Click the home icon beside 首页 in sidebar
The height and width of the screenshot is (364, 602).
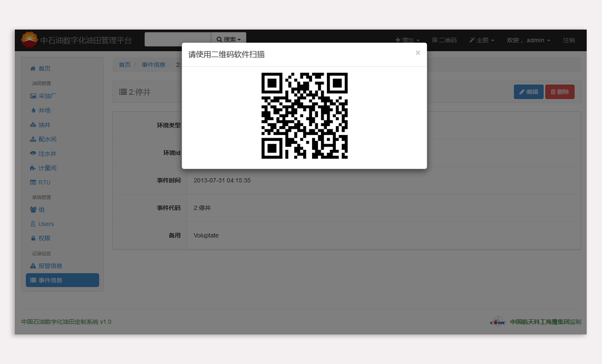tap(33, 69)
